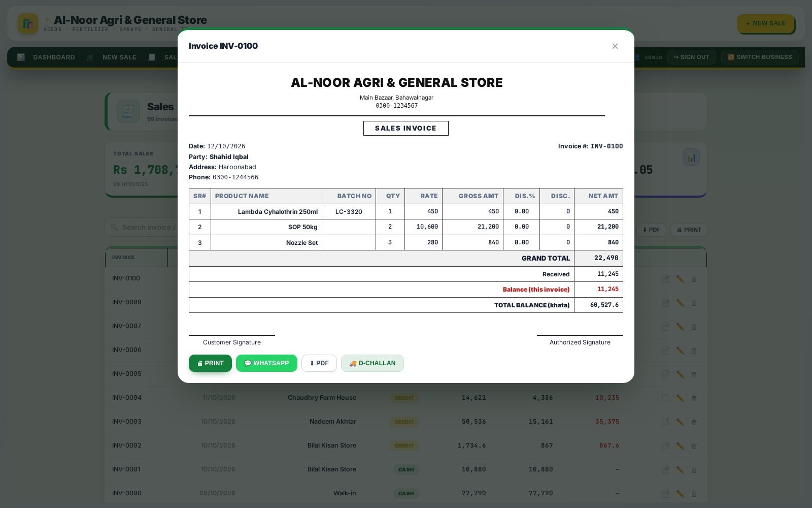Delete trash icon for row INV-0091
This screenshot has height=508, width=812.
(694, 470)
